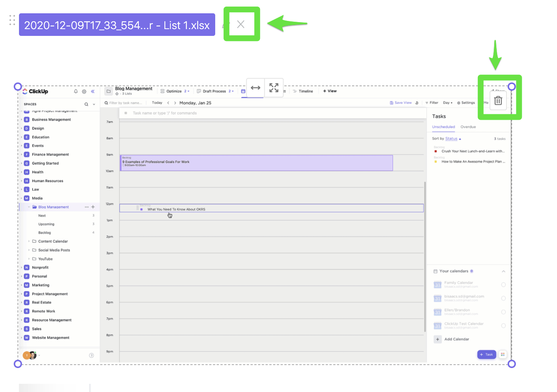The height and width of the screenshot is (392, 557).
Task: Collapse the ClickUp sidebar with the double chevron
Action: coord(93,91)
